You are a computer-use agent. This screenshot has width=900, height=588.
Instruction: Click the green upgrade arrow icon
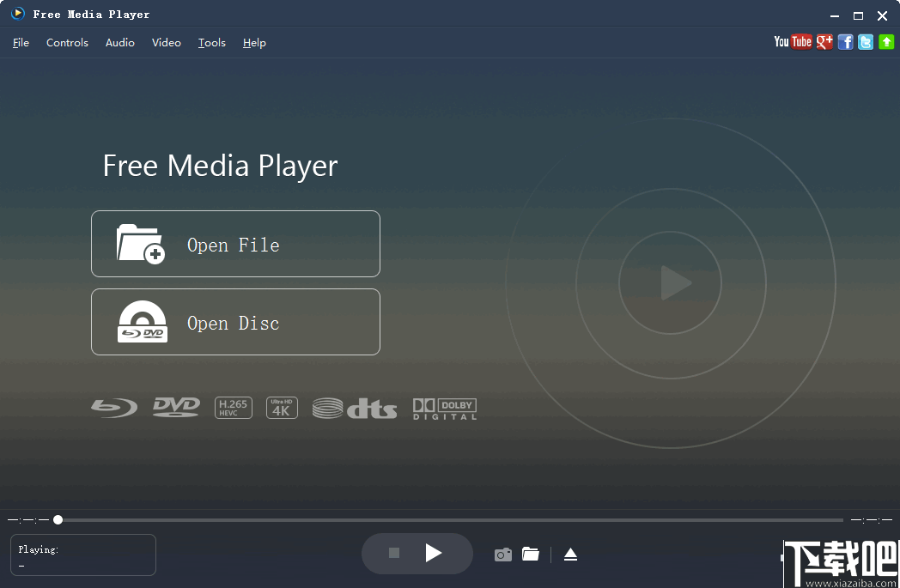coord(886,42)
